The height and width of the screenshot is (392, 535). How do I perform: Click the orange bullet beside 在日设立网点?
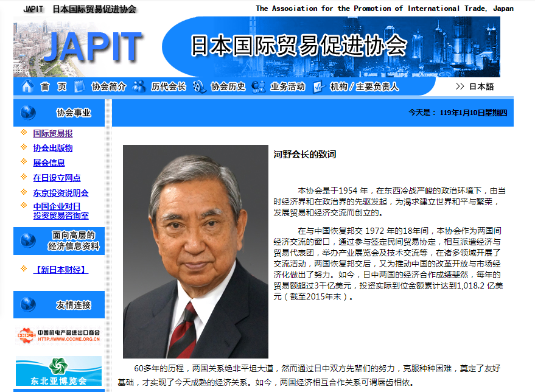coord(24,177)
